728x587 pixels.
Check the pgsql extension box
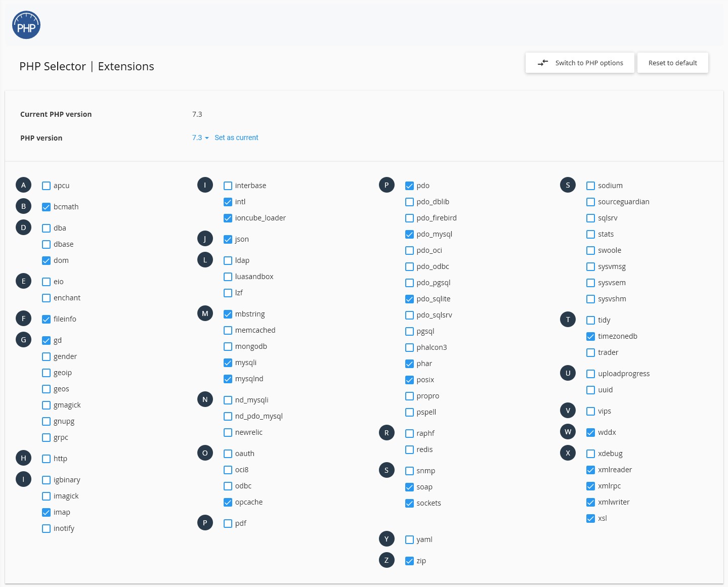[x=409, y=331]
